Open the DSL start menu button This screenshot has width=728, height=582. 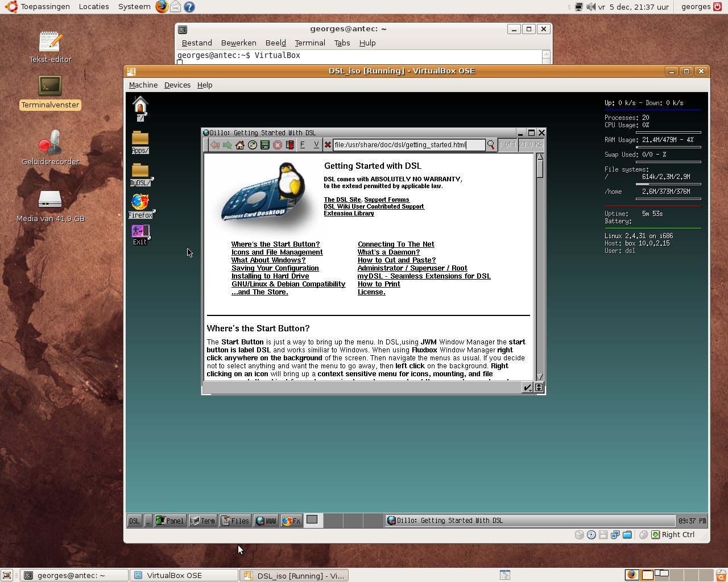[134, 521]
